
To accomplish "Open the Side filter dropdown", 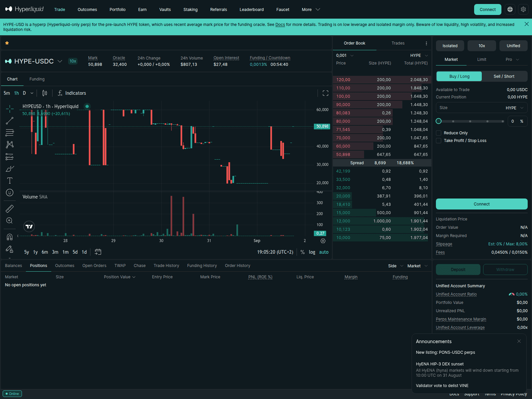I will coord(395,266).
